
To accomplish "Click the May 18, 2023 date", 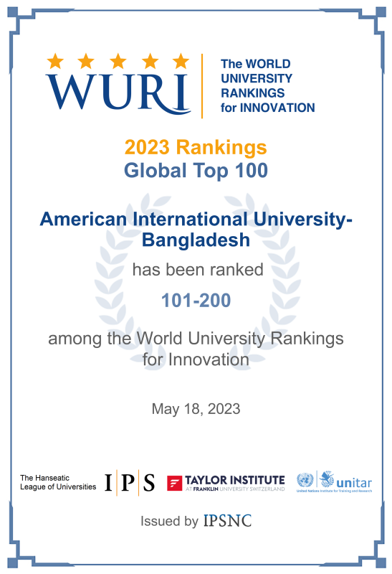I will (x=196, y=409).
